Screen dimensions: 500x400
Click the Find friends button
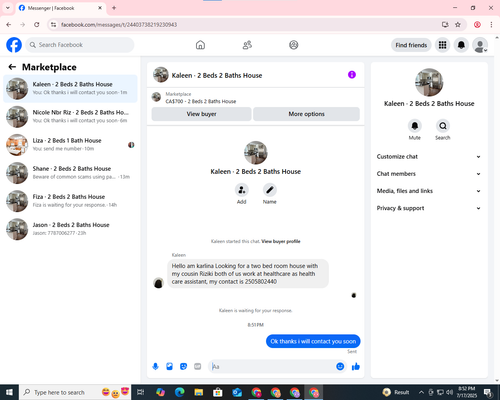411,45
